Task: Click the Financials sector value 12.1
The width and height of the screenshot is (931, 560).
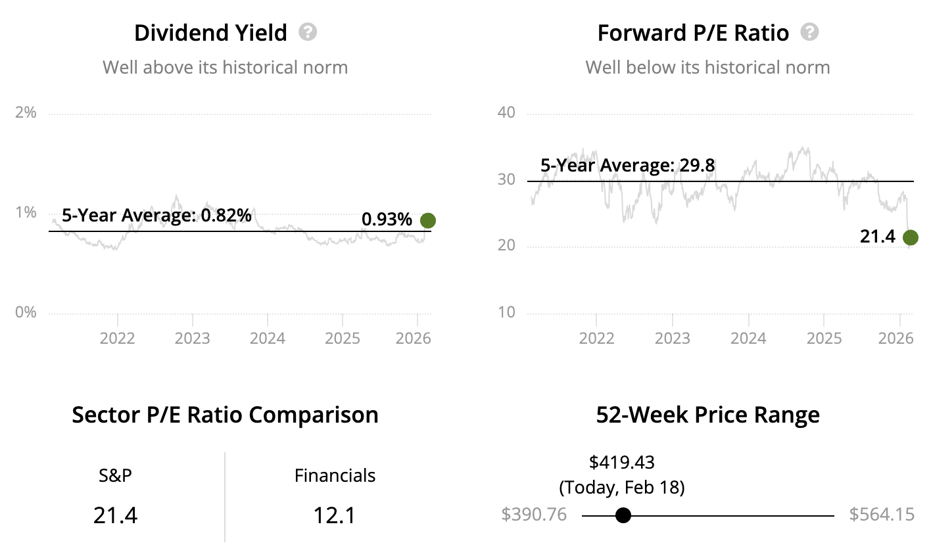Action: (335, 515)
